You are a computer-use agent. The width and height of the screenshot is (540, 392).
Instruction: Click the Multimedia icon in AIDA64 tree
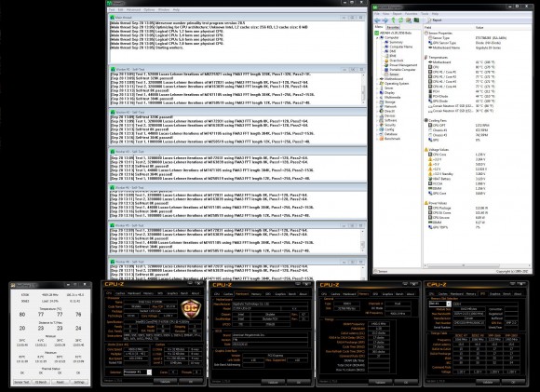382,97
